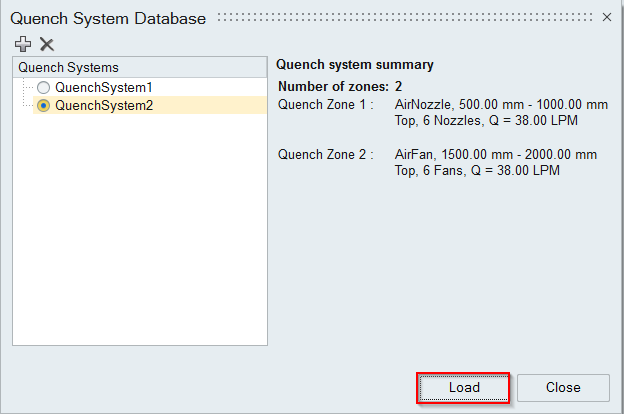The width and height of the screenshot is (624, 414).
Task: Click the plus icon to add quench system
Action: (x=23, y=44)
